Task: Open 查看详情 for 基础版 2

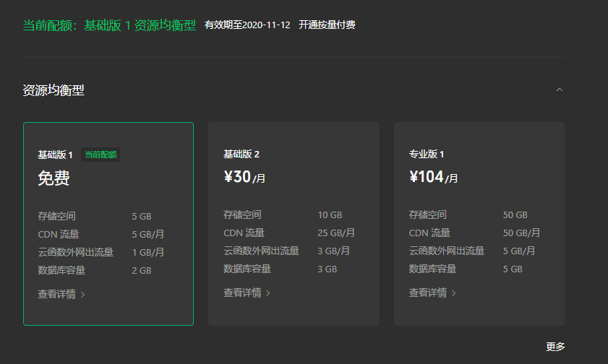Action: tap(247, 292)
